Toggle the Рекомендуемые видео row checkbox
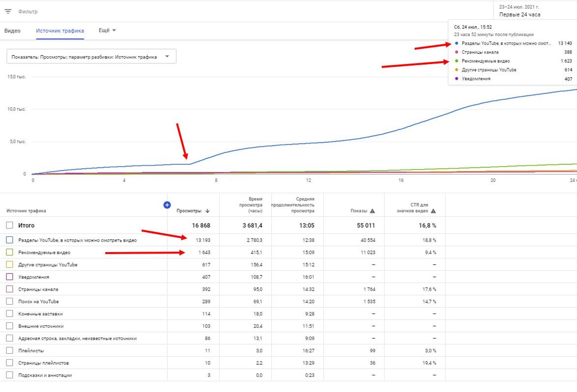This screenshot has width=577, height=392. (10, 252)
